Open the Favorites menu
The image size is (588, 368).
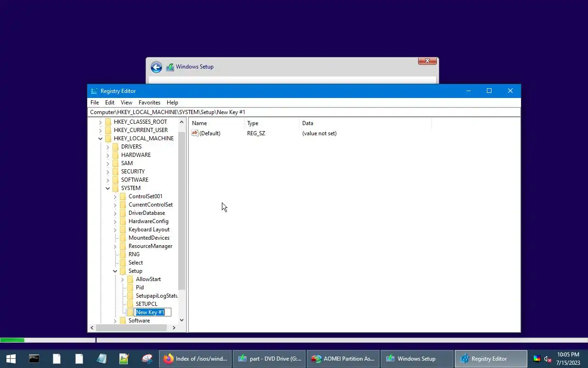(x=149, y=103)
